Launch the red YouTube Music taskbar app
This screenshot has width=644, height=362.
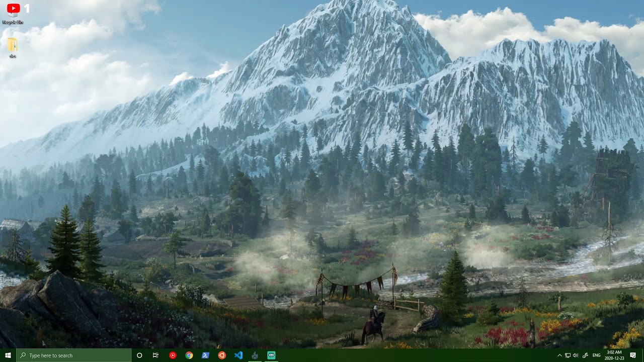coord(173,355)
